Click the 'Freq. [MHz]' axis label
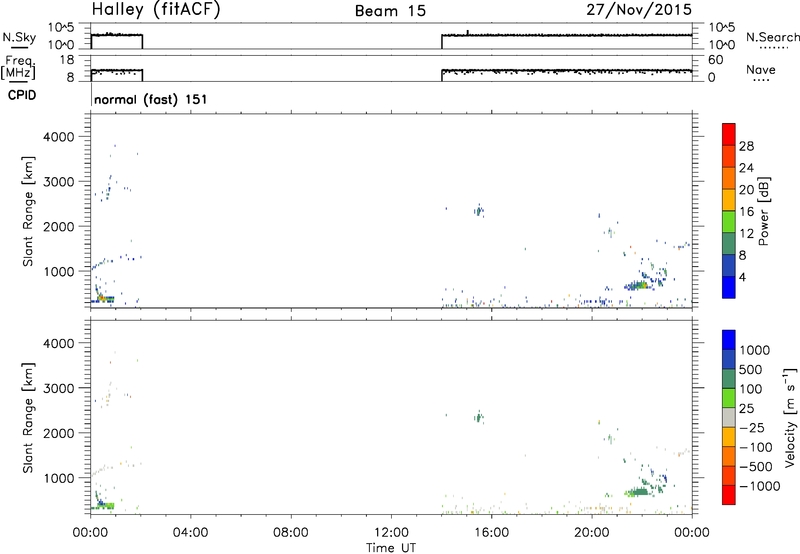Screen dimensions: 800x554 click(19, 68)
